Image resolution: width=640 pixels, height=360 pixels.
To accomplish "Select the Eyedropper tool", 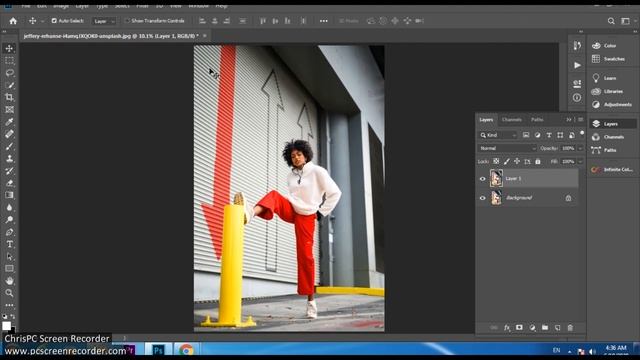I will point(9,122).
